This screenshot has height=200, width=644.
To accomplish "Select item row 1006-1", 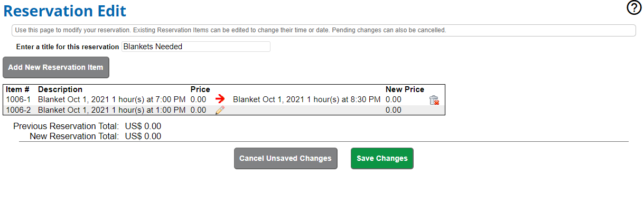I will 224,99.
